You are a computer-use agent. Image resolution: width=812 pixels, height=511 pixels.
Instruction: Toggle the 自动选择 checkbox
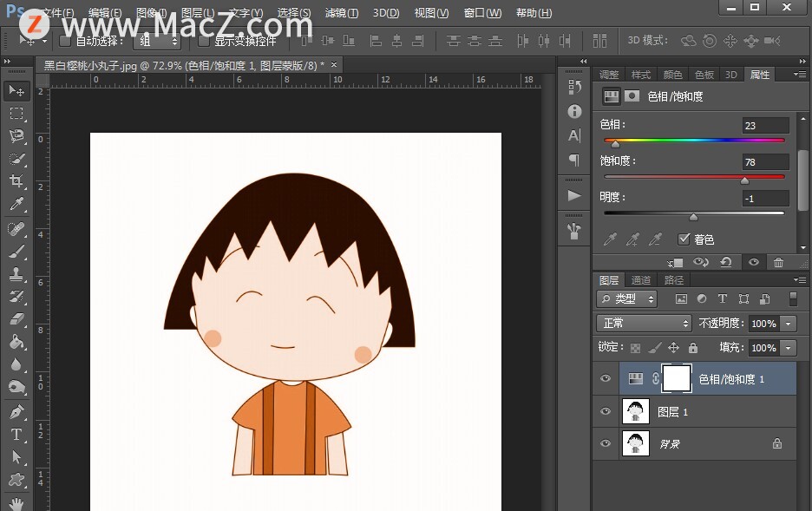(x=65, y=41)
